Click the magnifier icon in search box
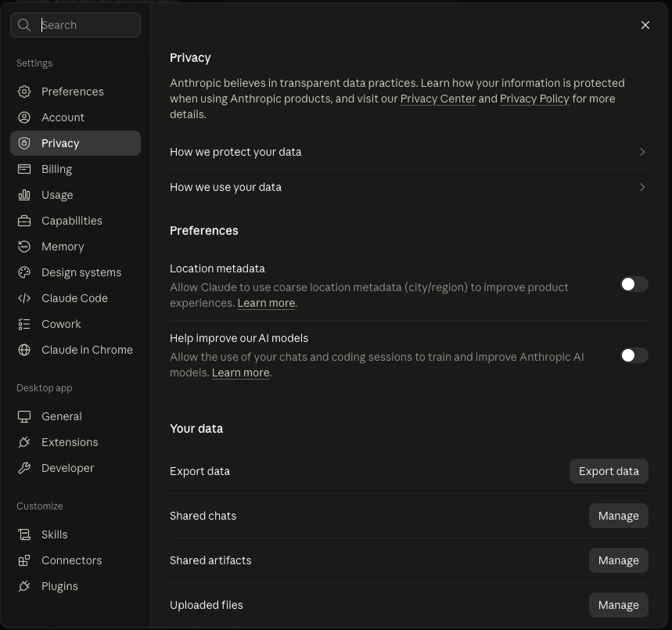The height and width of the screenshot is (630, 672). pos(24,25)
